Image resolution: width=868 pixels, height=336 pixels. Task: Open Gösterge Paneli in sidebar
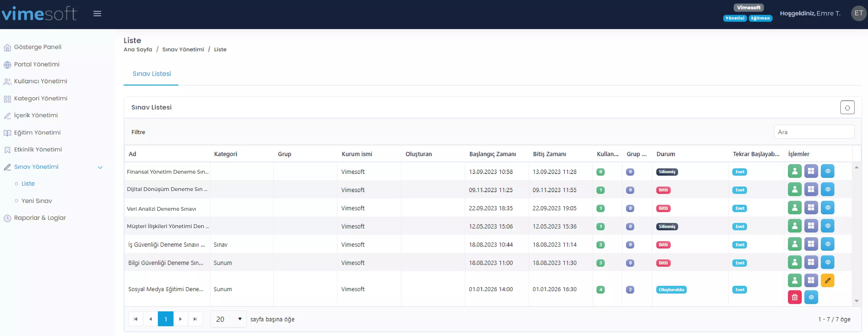[37, 47]
